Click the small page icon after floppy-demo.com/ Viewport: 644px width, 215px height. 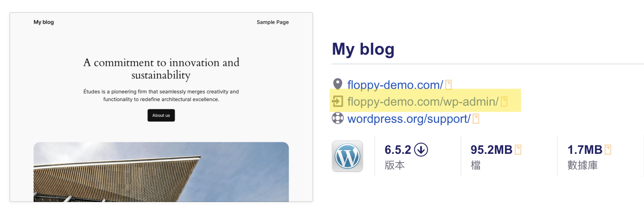pyautogui.click(x=448, y=85)
